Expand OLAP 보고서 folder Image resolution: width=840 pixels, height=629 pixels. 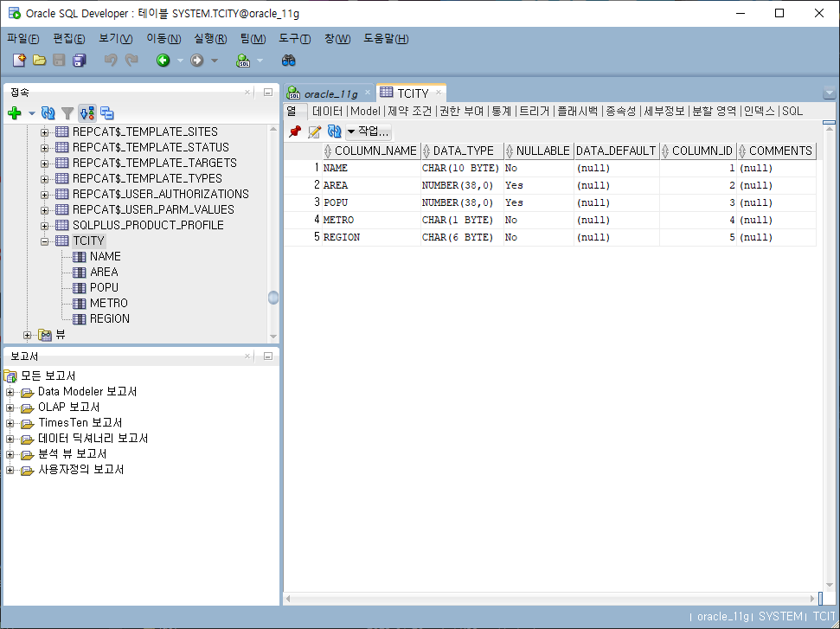pos(10,408)
